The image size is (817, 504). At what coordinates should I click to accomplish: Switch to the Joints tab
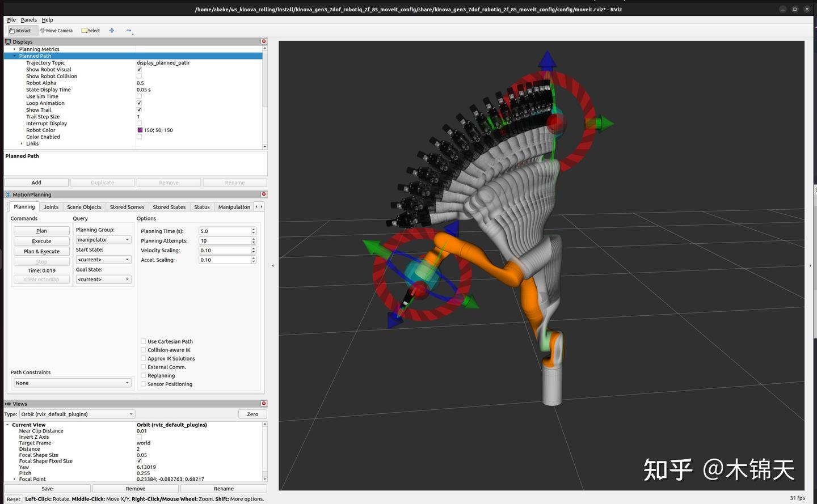point(51,206)
